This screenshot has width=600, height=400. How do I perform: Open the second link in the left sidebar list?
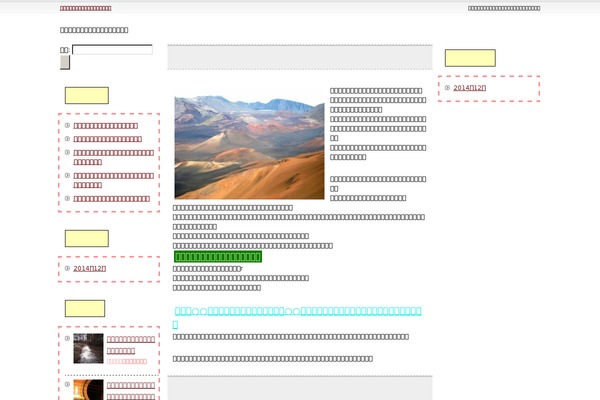tap(108, 139)
